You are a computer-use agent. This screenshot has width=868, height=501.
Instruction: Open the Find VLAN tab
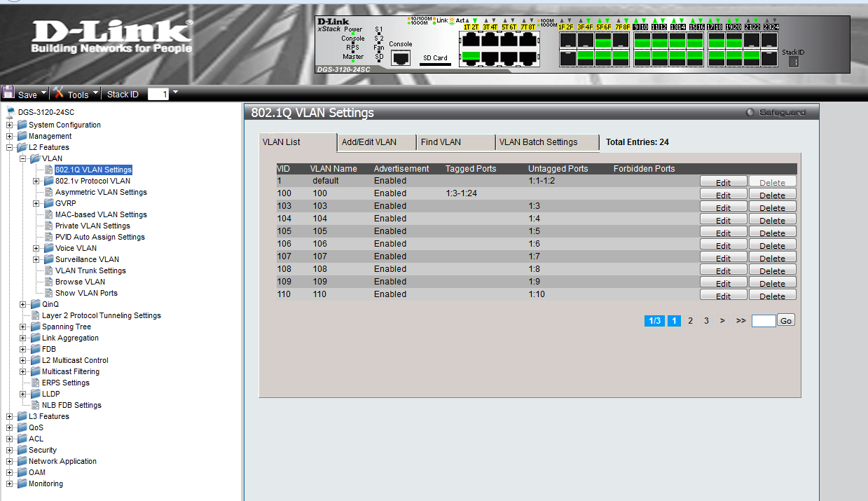[456, 142]
